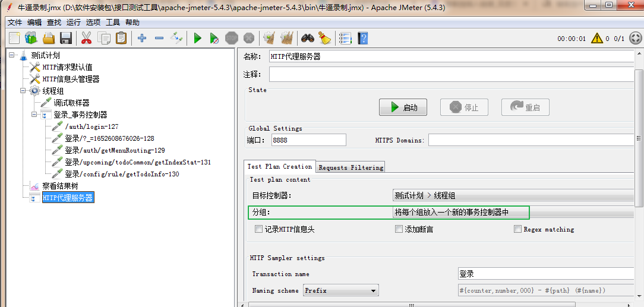
Task: Click the warning triangle log icon
Action: 596,39
